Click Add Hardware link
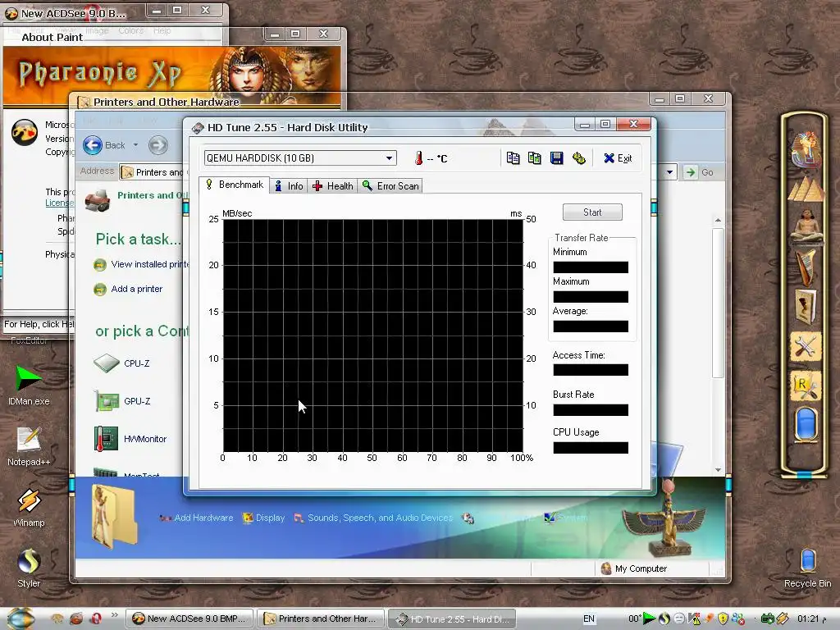840x630 pixels. [x=196, y=518]
